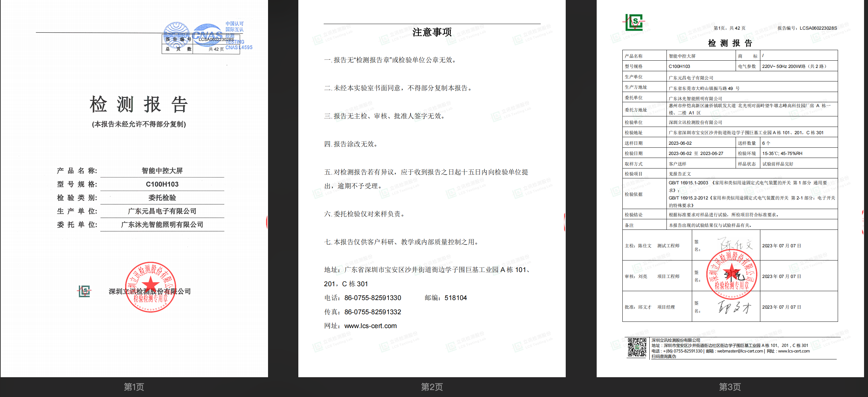868x397 pixels.
Task: Click the red seal over the signatures
Action: (732, 274)
